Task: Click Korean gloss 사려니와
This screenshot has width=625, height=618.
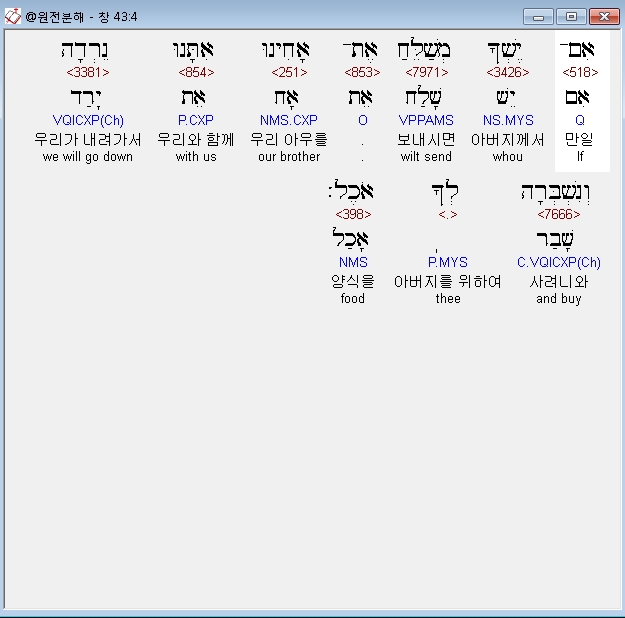Action: click(x=559, y=281)
